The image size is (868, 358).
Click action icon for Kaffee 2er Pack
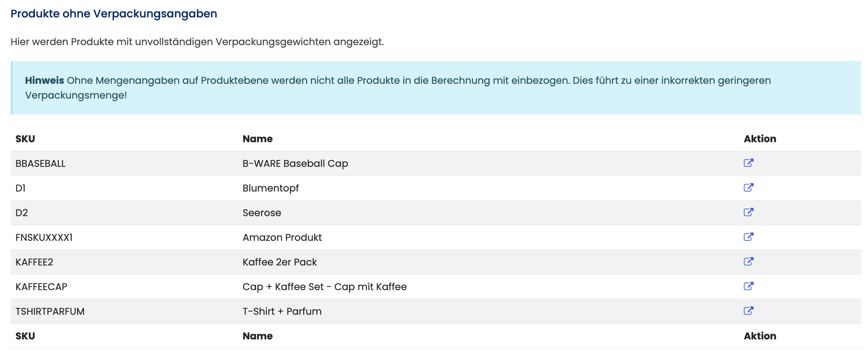[748, 262]
